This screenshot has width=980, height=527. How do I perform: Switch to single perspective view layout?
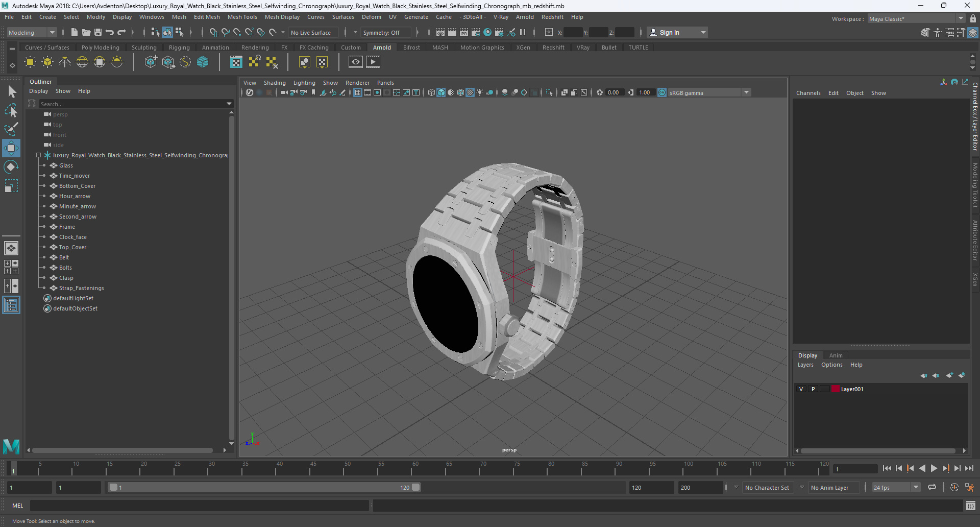(x=11, y=248)
